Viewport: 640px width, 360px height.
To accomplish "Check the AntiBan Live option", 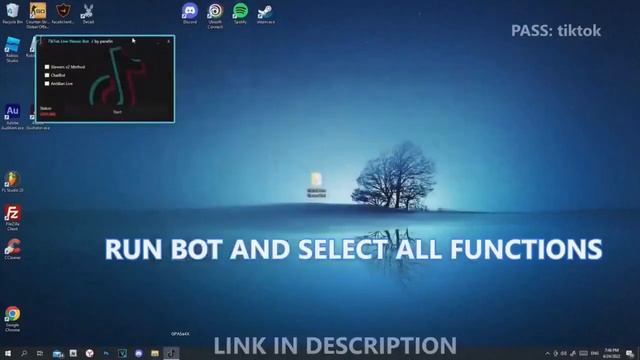I will coord(47,83).
